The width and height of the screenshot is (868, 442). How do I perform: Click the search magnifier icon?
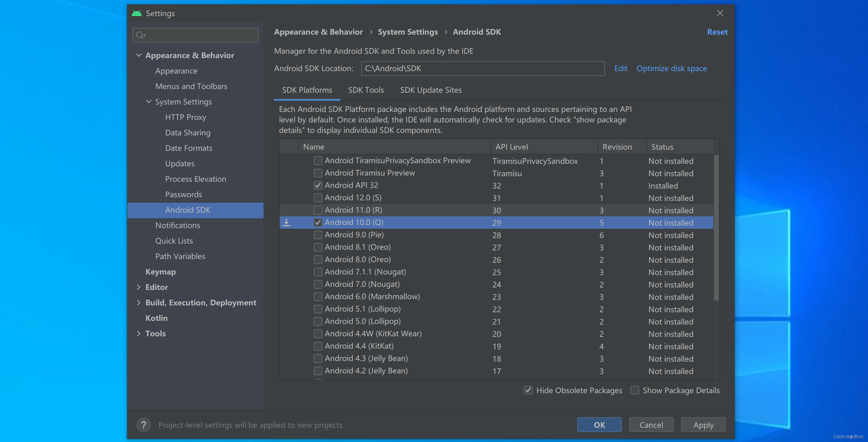click(x=140, y=35)
